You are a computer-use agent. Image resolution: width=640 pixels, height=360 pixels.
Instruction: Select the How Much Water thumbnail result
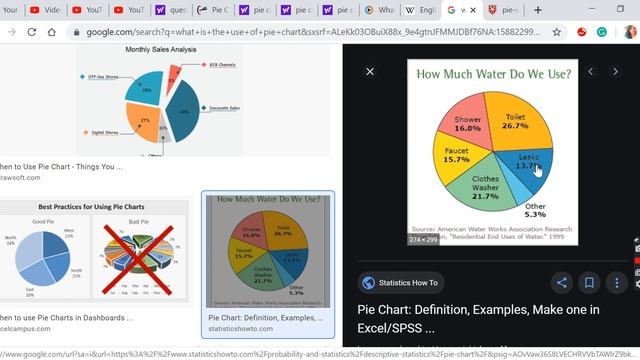pyautogui.click(x=268, y=251)
